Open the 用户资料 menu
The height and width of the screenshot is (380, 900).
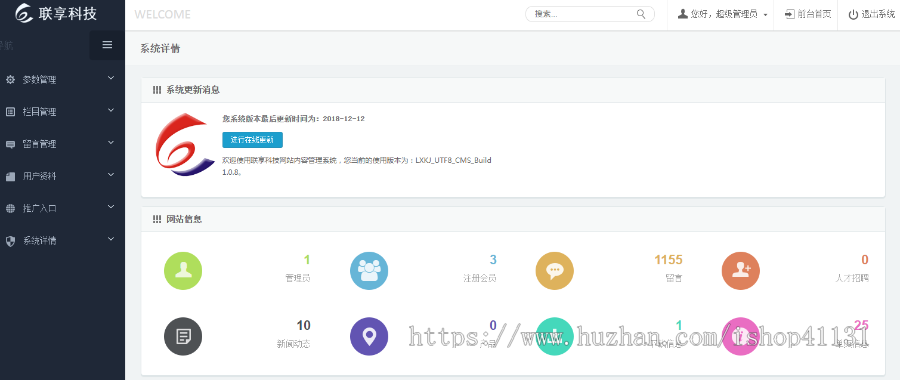point(62,176)
